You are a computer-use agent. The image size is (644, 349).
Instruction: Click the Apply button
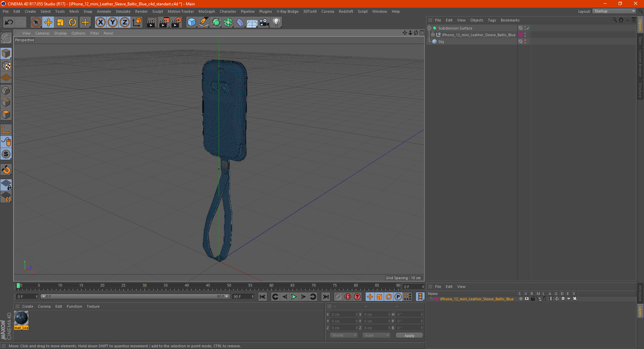coord(409,336)
